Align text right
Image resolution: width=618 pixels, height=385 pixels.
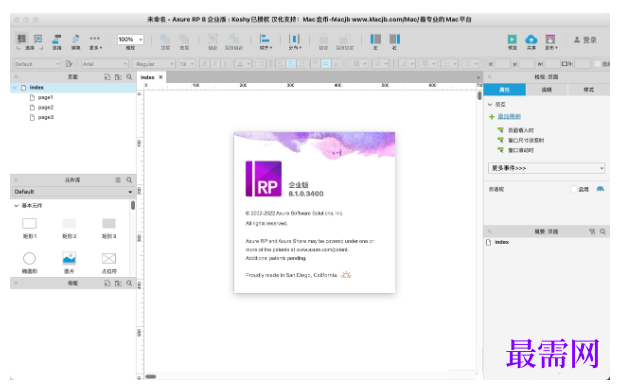(x=302, y=64)
